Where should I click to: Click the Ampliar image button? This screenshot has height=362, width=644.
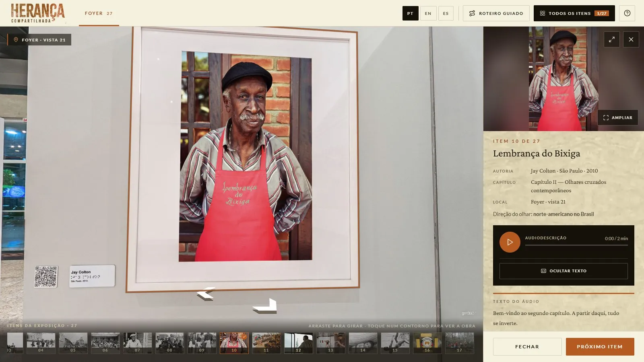click(x=617, y=117)
